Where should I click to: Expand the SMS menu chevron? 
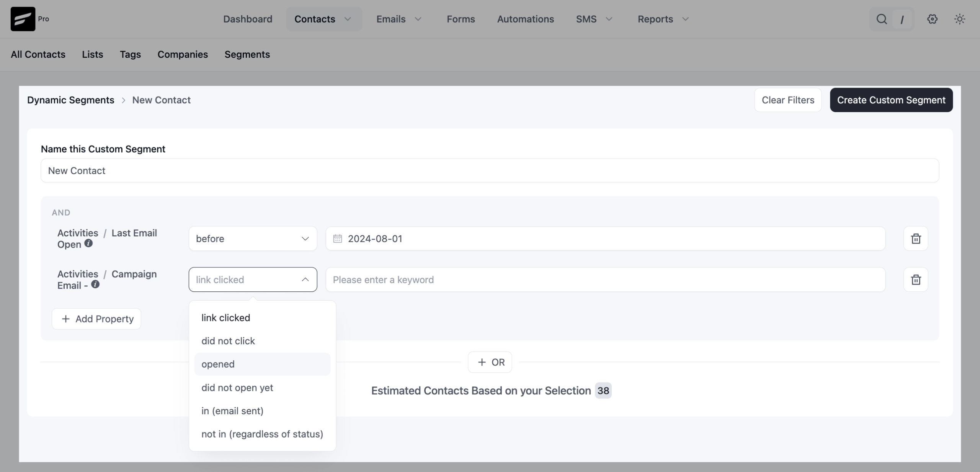tap(609, 19)
